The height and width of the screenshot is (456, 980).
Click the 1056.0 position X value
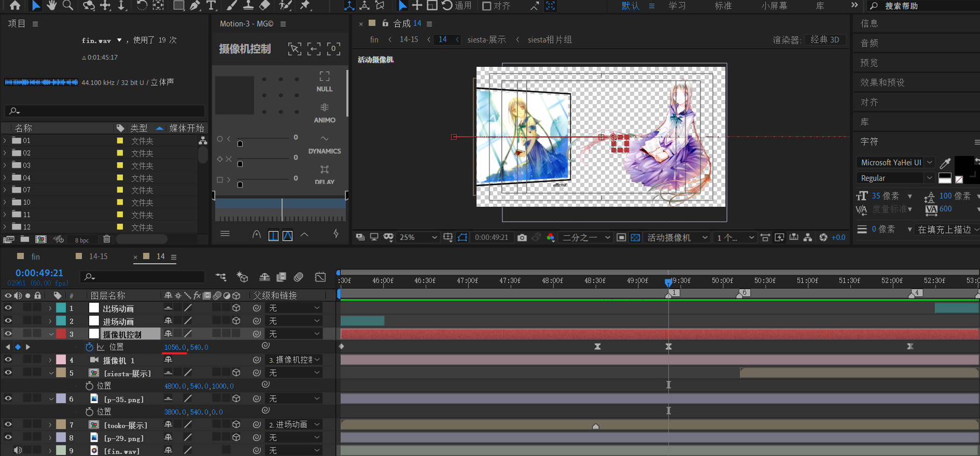click(x=175, y=347)
